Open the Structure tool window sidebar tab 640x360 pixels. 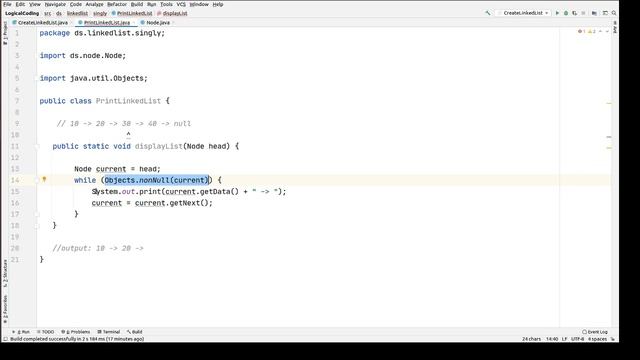coord(5,273)
